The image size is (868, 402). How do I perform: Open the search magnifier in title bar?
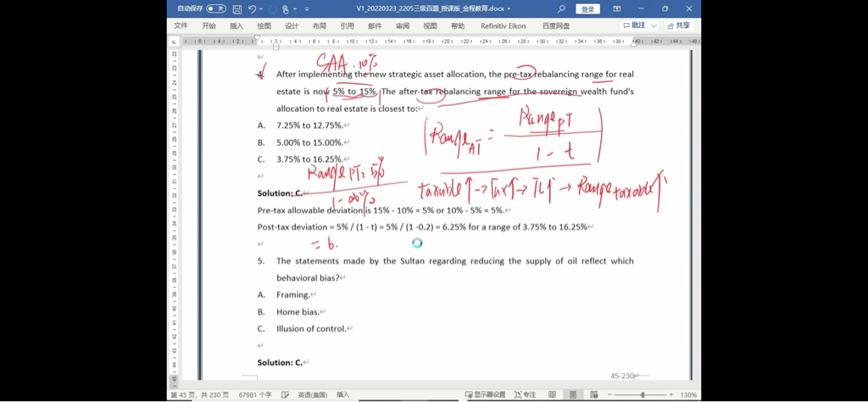[x=561, y=8]
